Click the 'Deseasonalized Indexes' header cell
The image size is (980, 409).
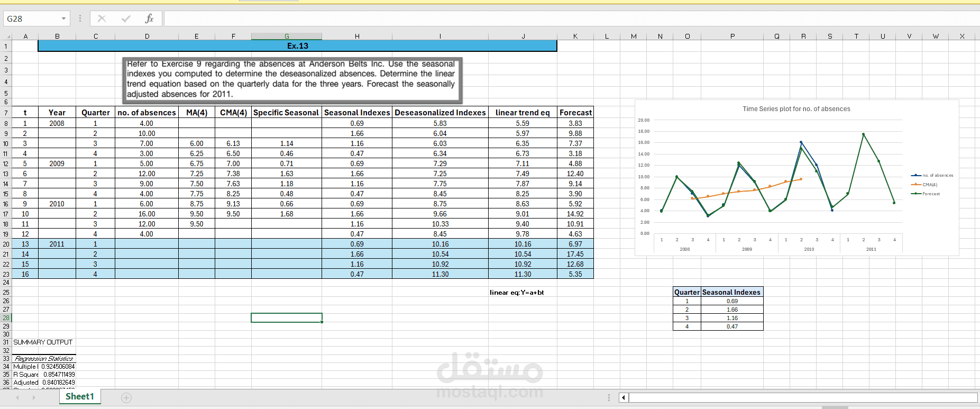point(440,113)
